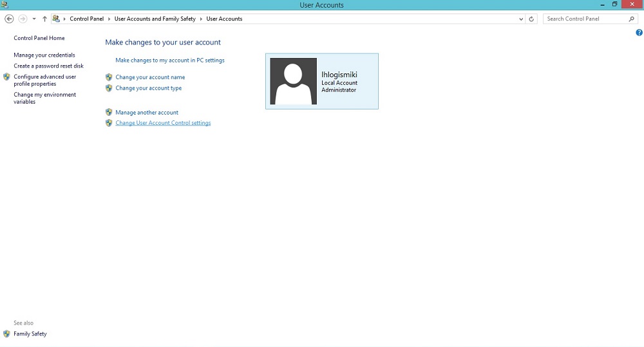Click shield icon beside Configure advanced user profile
644x347 pixels.
[x=6, y=77]
